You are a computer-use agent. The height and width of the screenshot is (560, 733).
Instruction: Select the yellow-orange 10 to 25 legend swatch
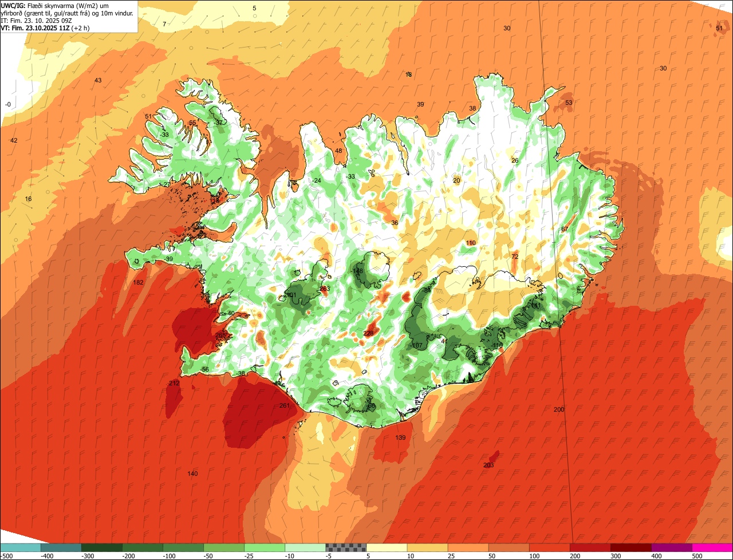pyautogui.click(x=427, y=547)
